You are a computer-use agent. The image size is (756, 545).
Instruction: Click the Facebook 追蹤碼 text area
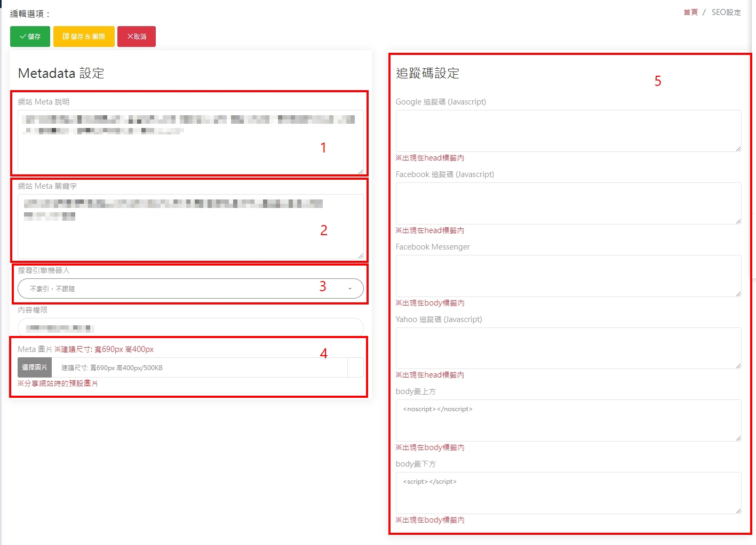click(x=568, y=203)
